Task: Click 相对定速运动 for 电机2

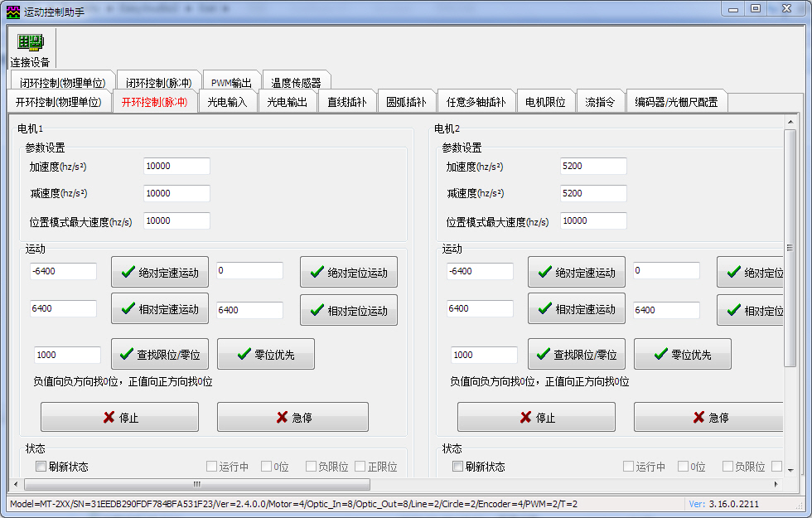Action: [577, 310]
